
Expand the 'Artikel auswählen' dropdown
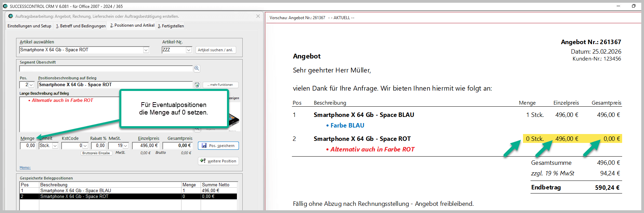click(146, 50)
